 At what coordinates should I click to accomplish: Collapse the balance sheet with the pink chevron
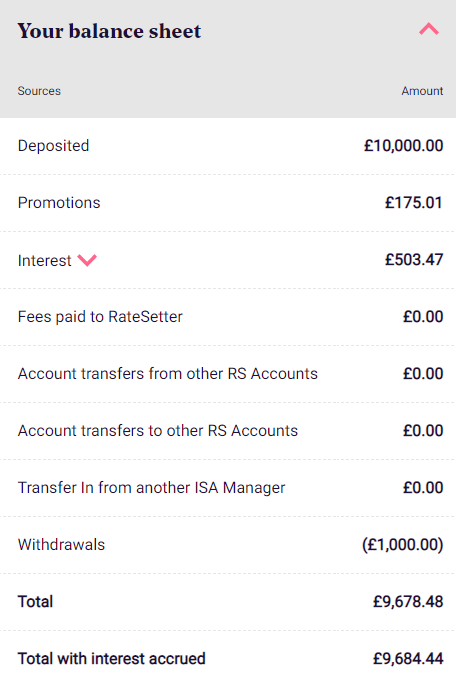428,29
